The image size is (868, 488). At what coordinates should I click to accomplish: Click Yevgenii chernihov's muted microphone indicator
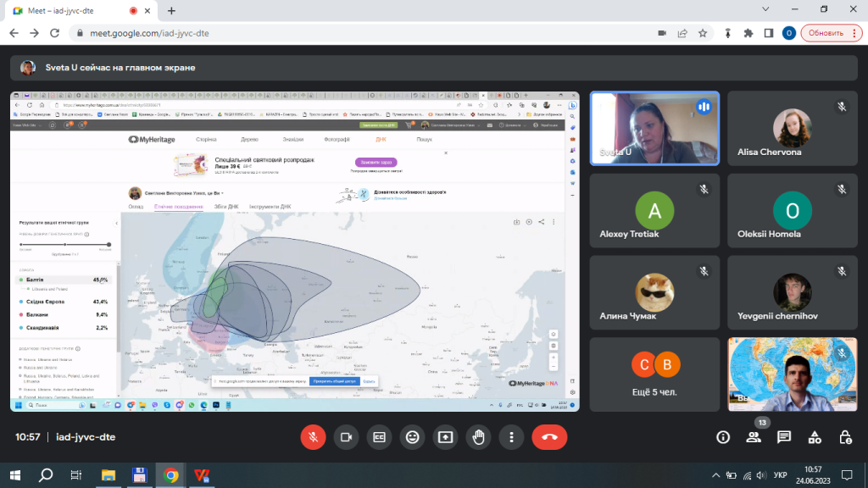pos(842,271)
